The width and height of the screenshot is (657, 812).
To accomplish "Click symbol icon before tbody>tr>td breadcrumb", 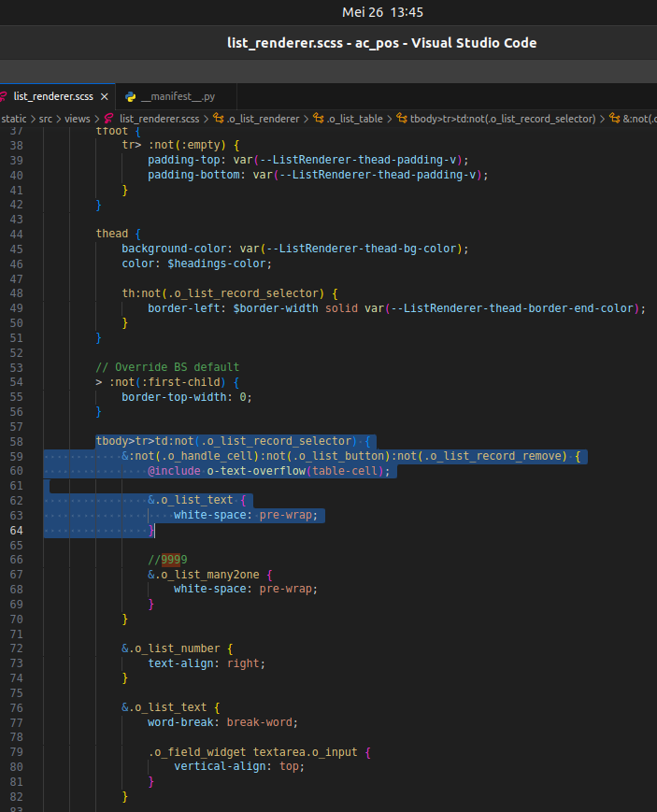I will [x=402, y=119].
